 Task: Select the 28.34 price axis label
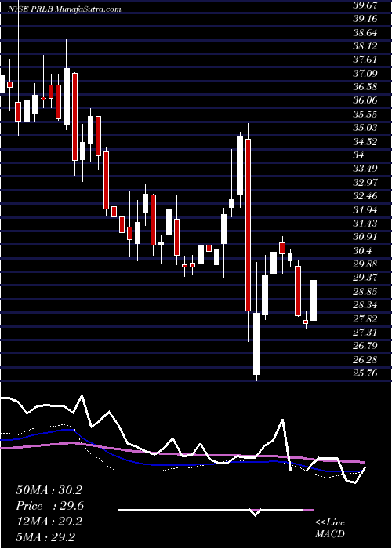(365, 304)
